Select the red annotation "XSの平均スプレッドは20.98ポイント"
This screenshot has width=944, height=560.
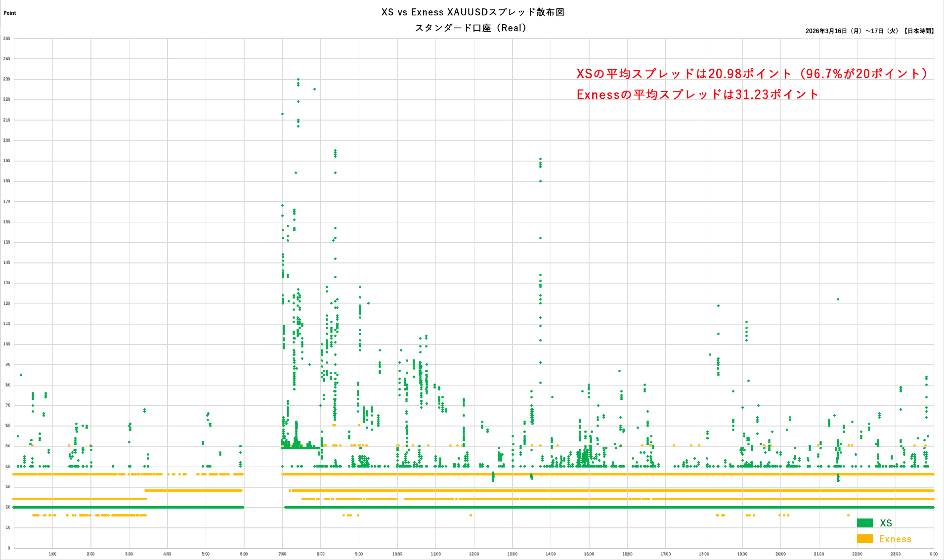click(x=685, y=74)
